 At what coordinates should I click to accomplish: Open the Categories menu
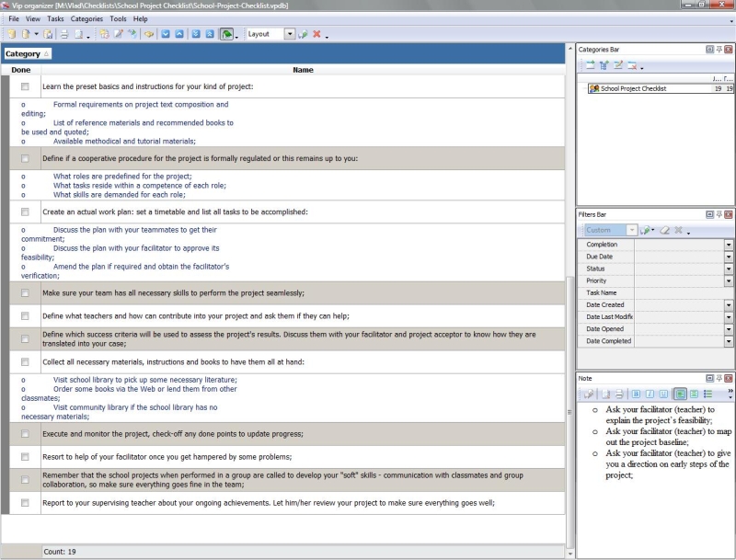click(x=87, y=18)
